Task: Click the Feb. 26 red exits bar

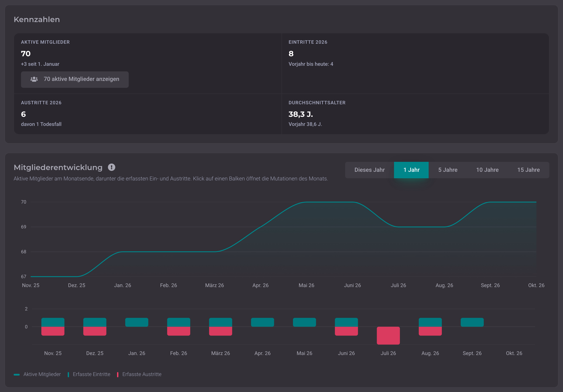Action: click(x=179, y=331)
